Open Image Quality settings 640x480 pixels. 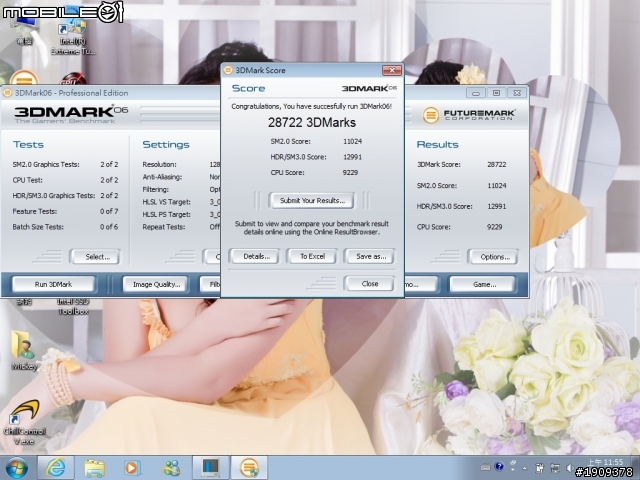click(x=156, y=284)
